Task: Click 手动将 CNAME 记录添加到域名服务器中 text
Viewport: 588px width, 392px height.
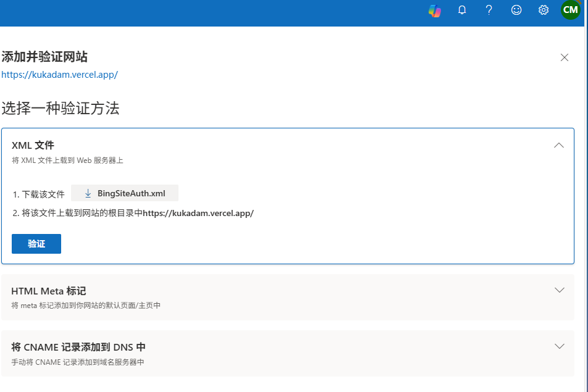Action: [78, 362]
